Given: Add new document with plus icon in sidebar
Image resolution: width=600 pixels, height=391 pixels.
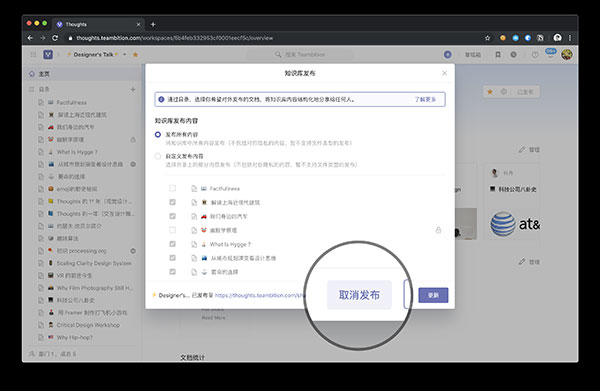Looking at the screenshot, I should click(x=133, y=89).
